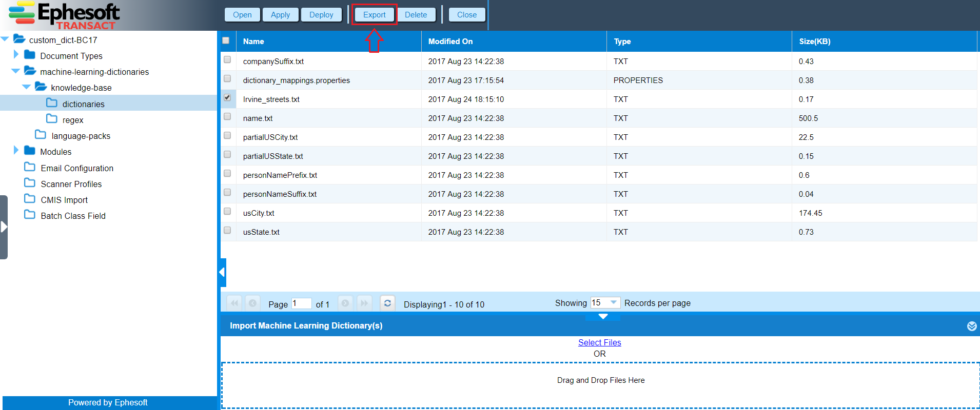Go to the next page
The width and height of the screenshot is (980, 410).
(x=345, y=303)
